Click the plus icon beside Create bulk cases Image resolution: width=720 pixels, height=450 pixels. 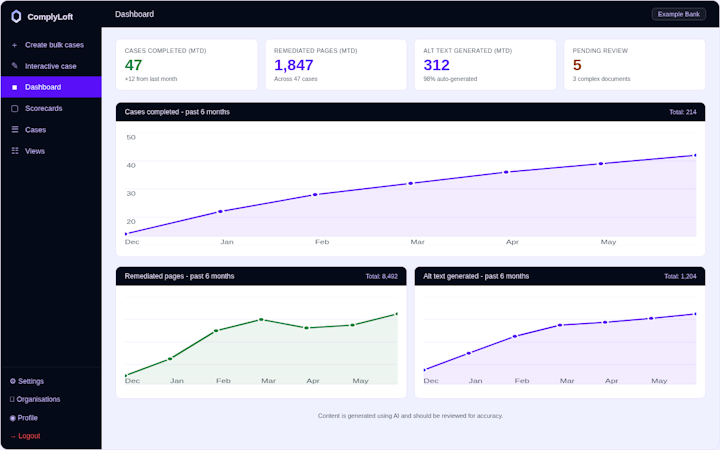click(14, 45)
